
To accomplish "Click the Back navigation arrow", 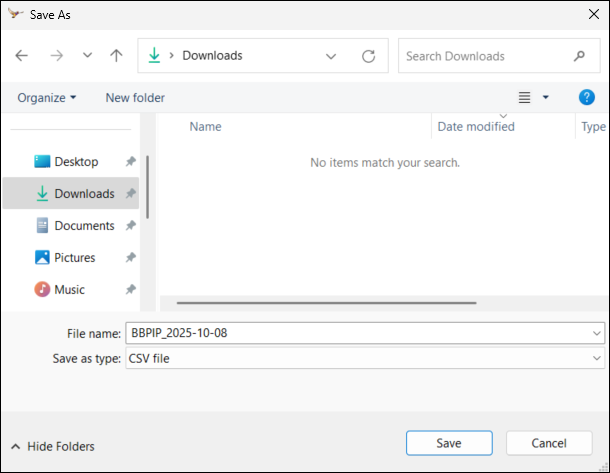I will click(22, 56).
